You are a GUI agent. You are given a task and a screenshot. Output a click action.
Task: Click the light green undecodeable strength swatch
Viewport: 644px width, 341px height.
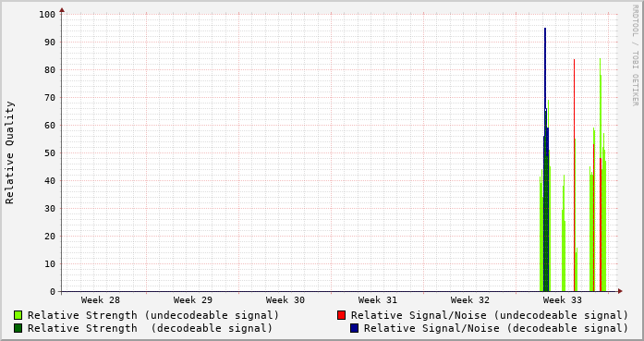point(18,315)
